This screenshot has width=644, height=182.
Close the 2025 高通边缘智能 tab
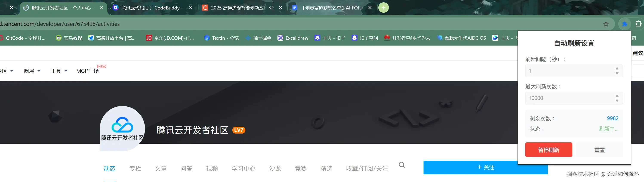coord(280,8)
